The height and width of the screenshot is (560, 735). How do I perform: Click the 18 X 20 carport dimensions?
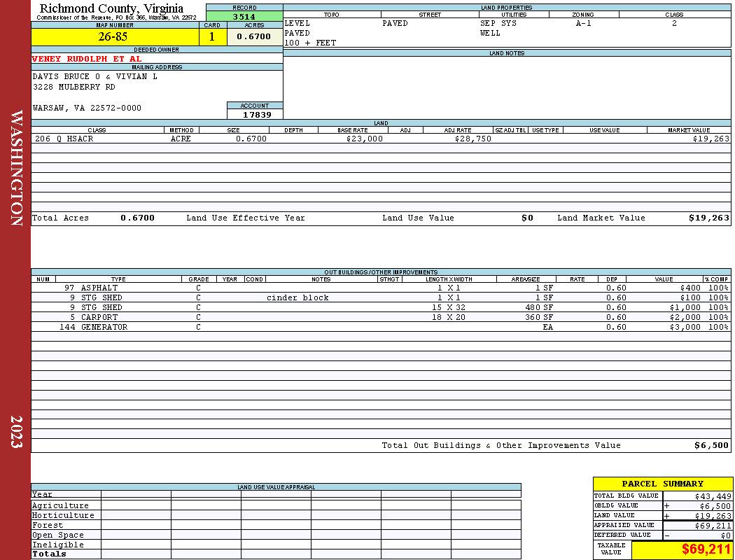coord(449,317)
